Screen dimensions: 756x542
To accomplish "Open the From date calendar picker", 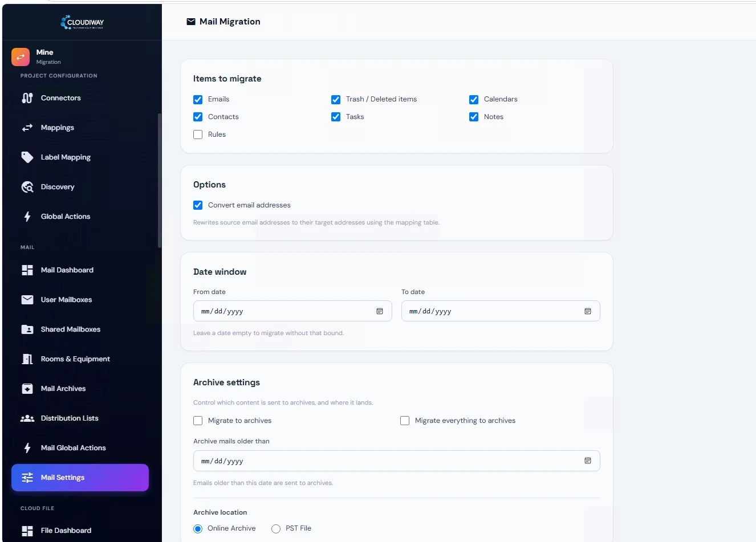I will [x=380, y=311].
